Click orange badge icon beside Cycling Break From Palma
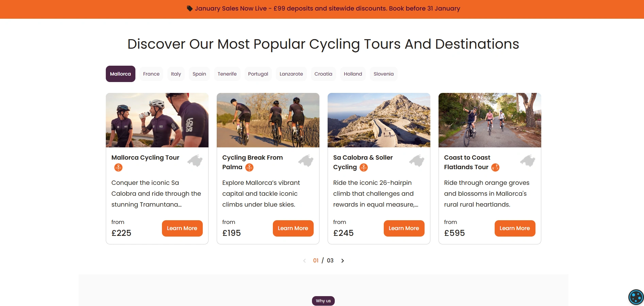Image resolution: width=644 pixels, height=306 pixels. point(249,167)
